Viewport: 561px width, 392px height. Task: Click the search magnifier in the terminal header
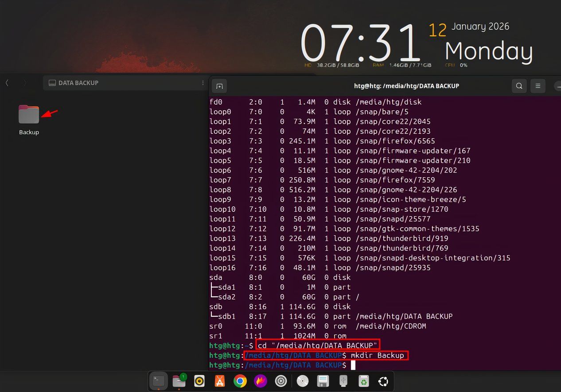519,86
